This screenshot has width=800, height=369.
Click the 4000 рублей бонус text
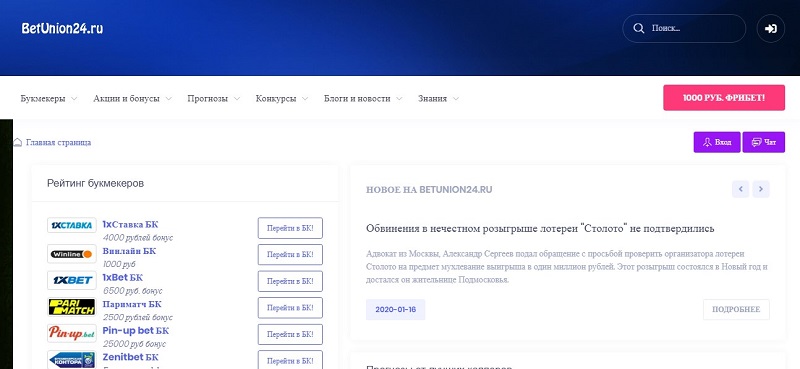[138, 237]
